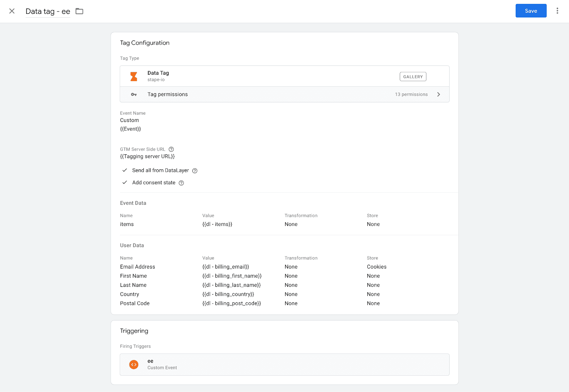Open the folder icon beside the tag name
Viewport: 569px width, 392px height.
click(79, 11)
